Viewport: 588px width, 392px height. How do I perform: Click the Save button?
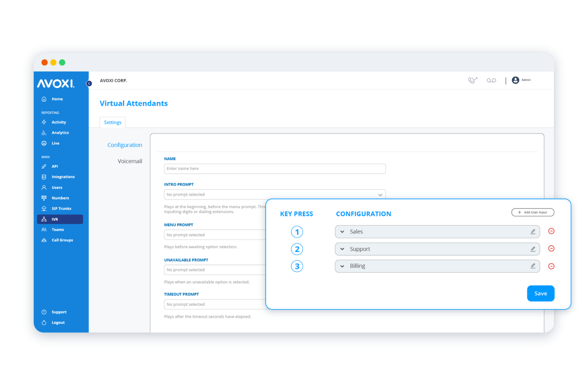pos(541,294)
